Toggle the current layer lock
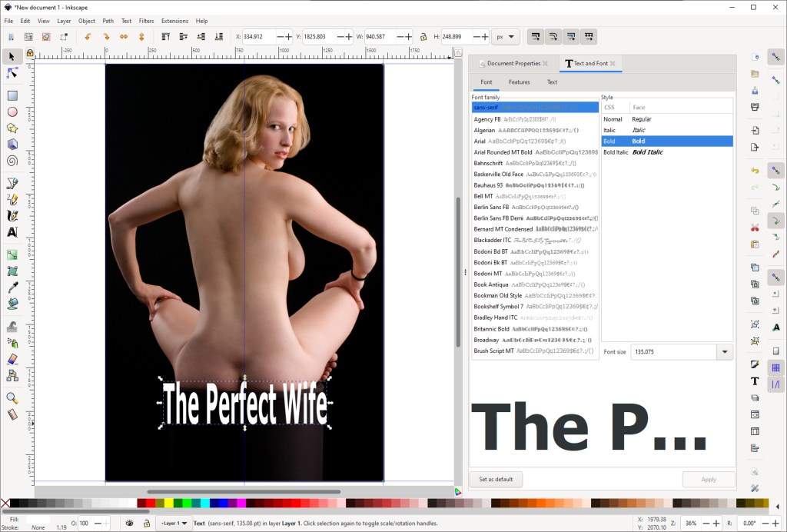The image size is (787, 532). (x=146, y=524)
